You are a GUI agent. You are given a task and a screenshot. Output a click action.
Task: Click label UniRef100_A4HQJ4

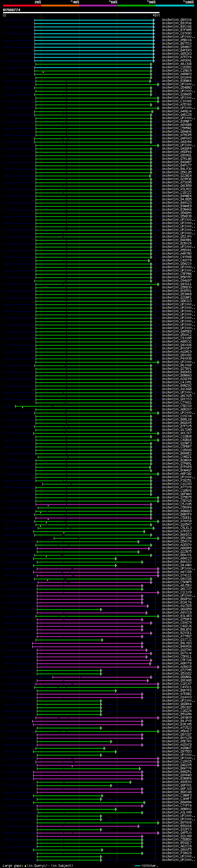(x=177, y=111)
